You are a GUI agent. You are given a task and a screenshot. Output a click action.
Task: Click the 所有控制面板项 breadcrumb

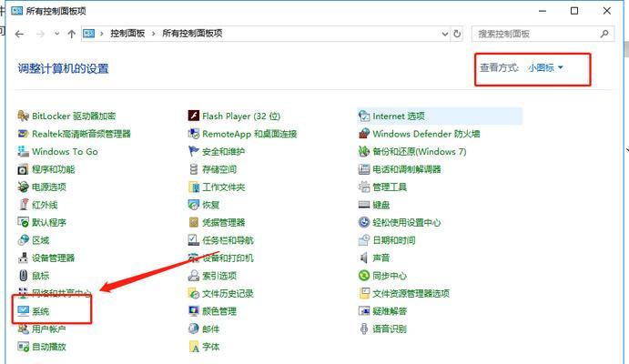(x=192, y=34)
